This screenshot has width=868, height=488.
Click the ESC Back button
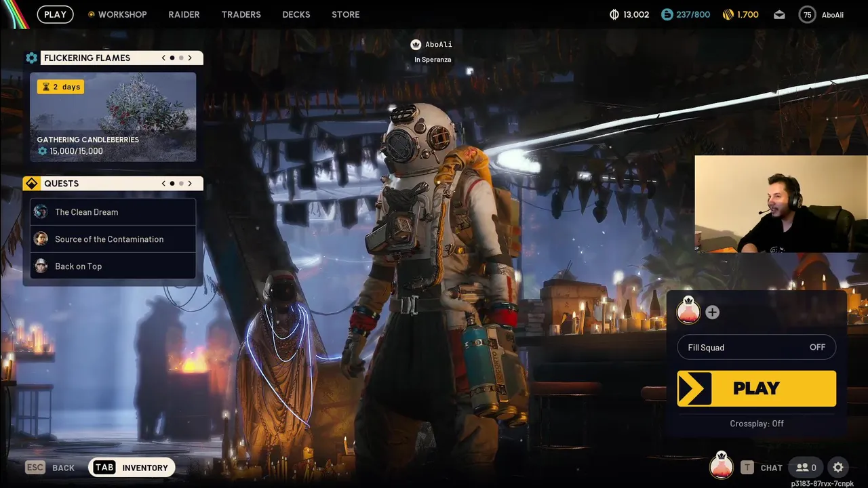tap(50, 467)
